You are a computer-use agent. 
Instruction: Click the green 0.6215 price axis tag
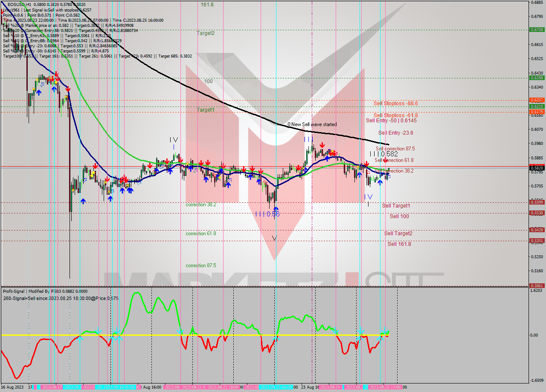537,106
